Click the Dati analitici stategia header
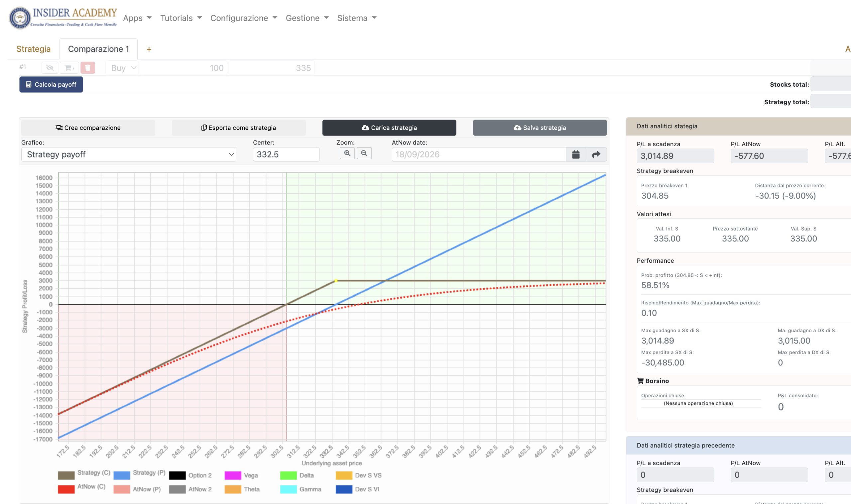 coord(739,126)
